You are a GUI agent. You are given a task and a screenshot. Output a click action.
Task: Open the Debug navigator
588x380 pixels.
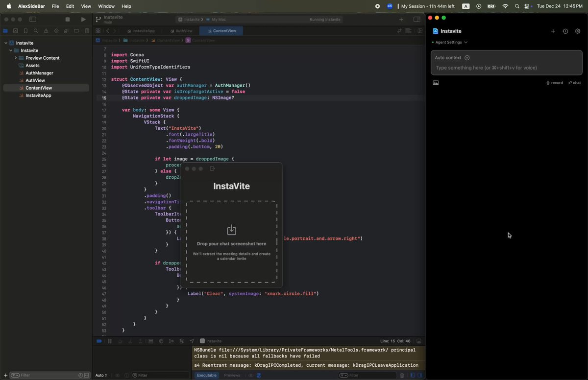pos(66,31)
